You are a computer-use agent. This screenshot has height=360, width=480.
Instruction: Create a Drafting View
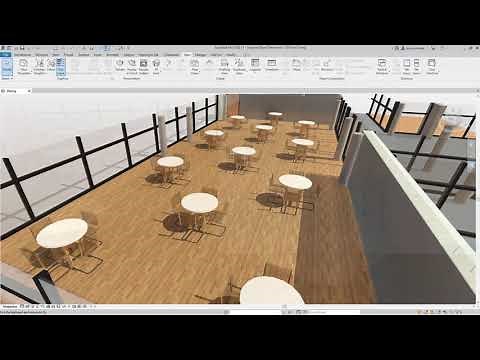225,66
